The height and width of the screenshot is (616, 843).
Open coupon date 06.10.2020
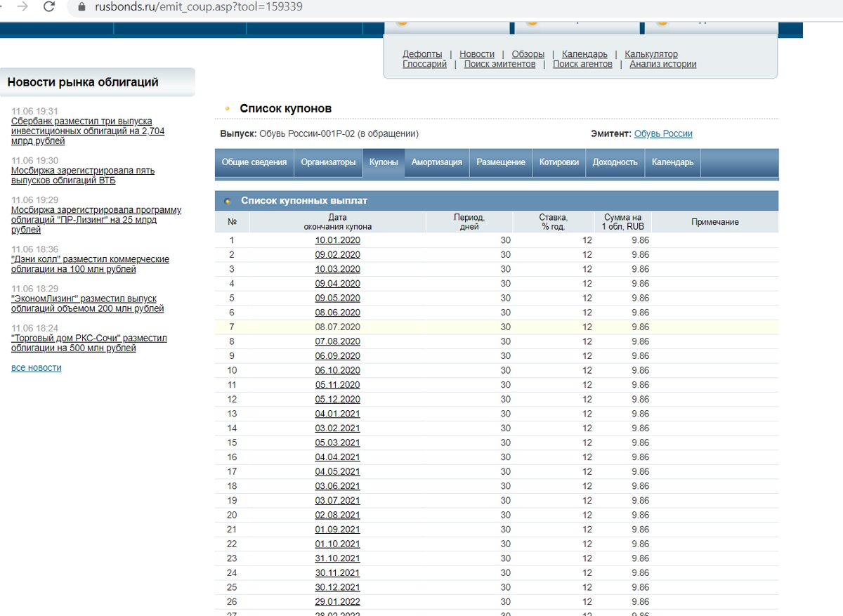(x=337, y=370)
